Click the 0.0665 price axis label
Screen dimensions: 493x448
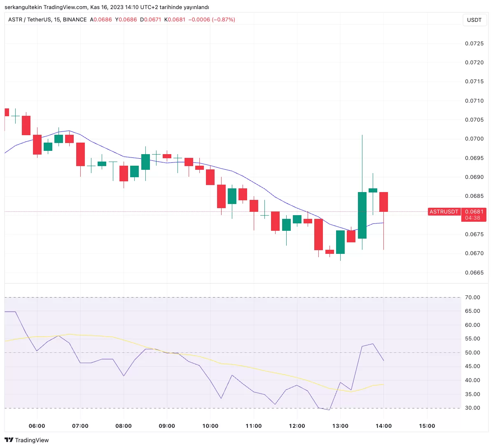pos(474,272)
